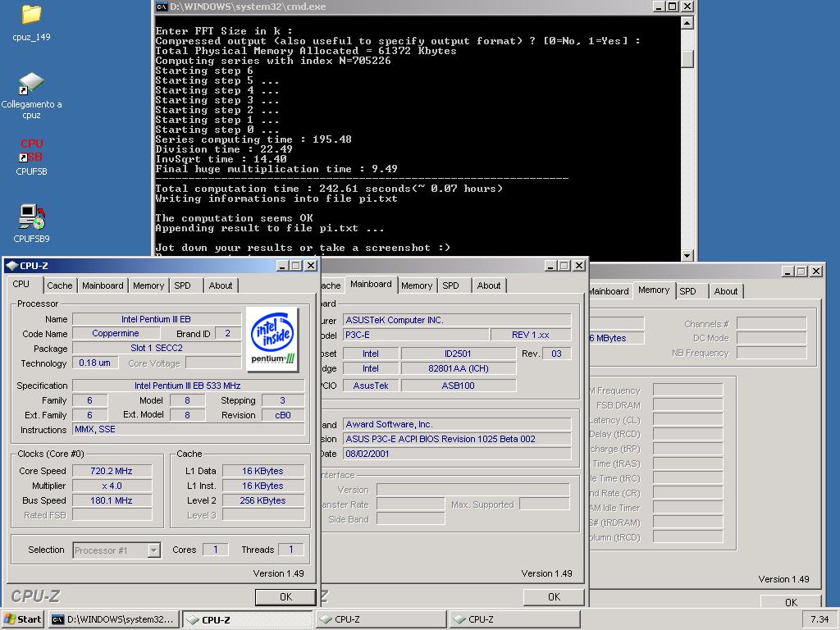Click the Core Speed value 720.2 MHz

click(112, 471)
